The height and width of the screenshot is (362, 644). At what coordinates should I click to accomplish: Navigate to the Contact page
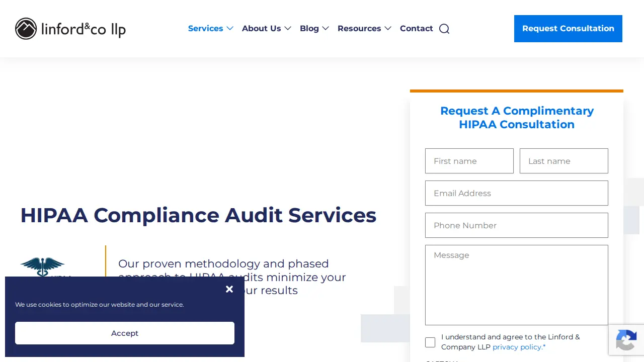(417, 29)
